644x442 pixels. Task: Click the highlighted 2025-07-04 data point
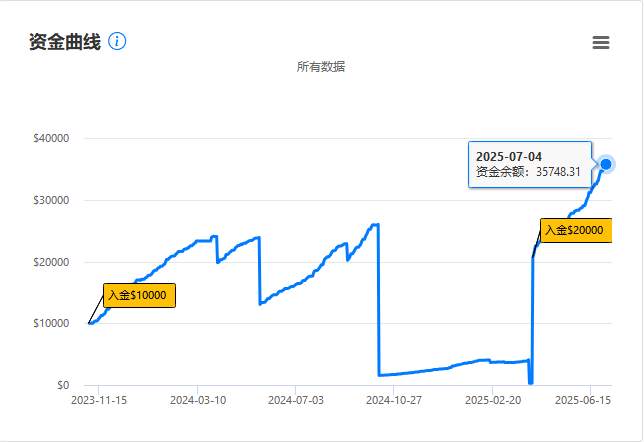[606, 164]
